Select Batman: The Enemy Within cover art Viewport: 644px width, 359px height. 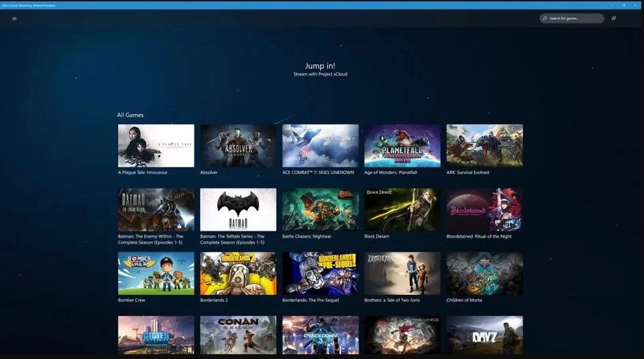coord(156,210)
